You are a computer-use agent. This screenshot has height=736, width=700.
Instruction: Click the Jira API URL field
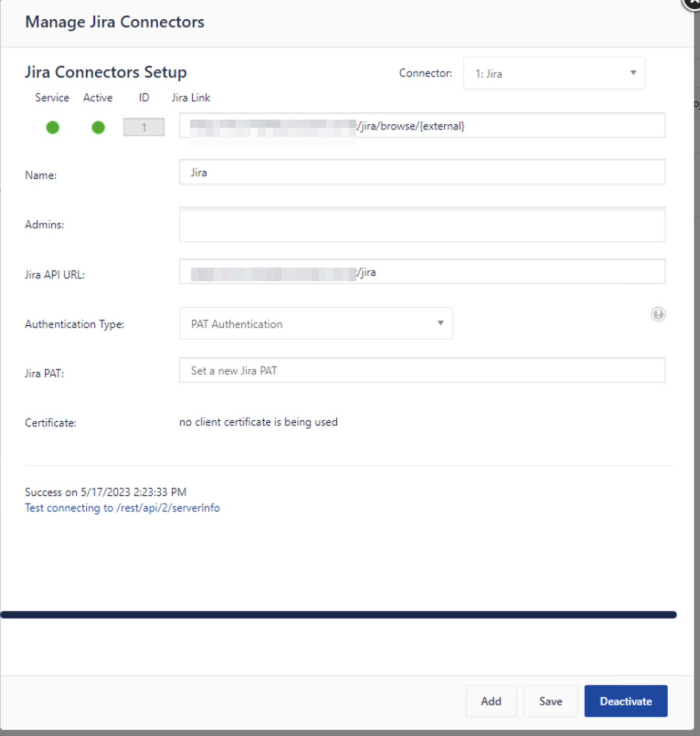(x=422, y=272)
